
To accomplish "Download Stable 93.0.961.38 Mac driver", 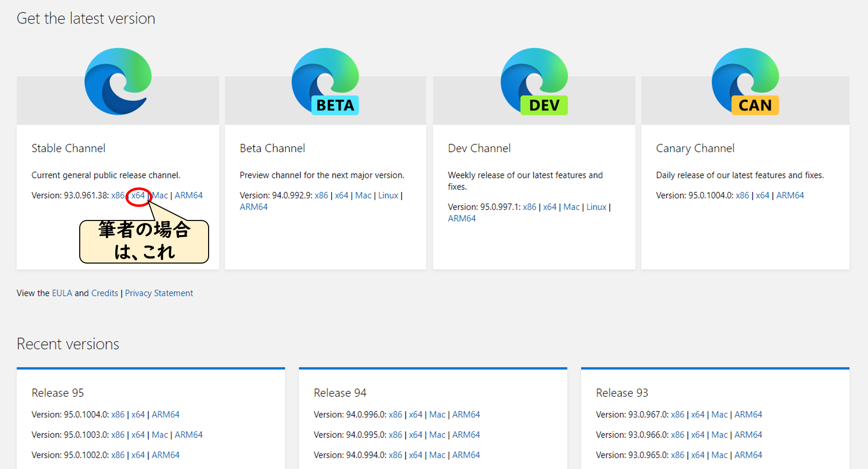I will pyautogui.click(x=160, y=195).
